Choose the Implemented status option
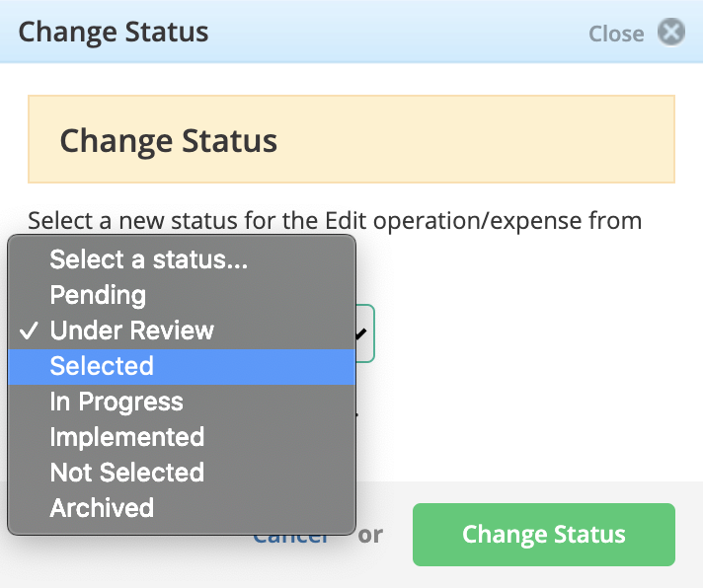Screen dimensions: 703x588 coord(182,437)
